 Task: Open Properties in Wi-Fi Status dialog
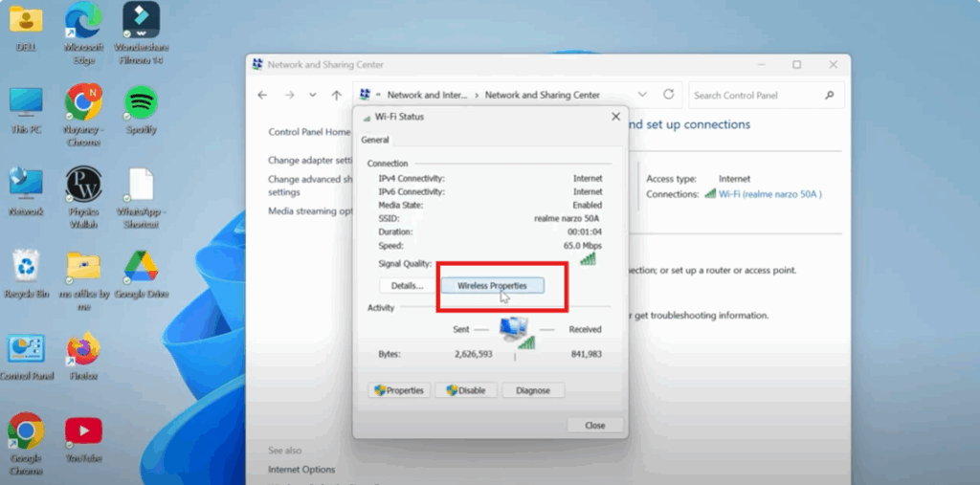[x=399, y=390]
